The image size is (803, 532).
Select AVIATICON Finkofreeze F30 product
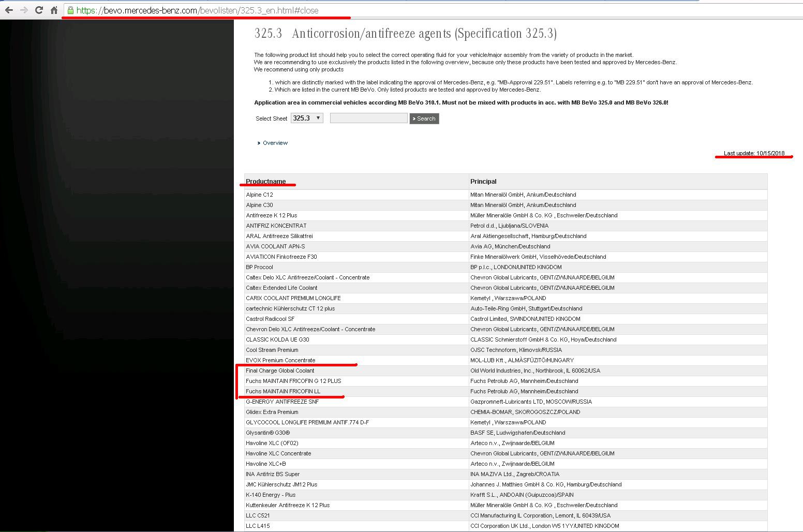(x=281, y=257)
